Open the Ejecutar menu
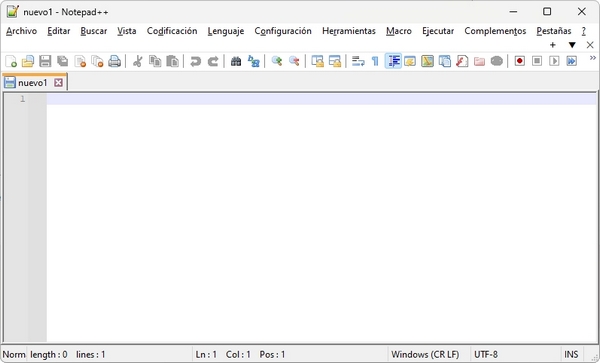600x363 pixels. (x=438, y=31)
